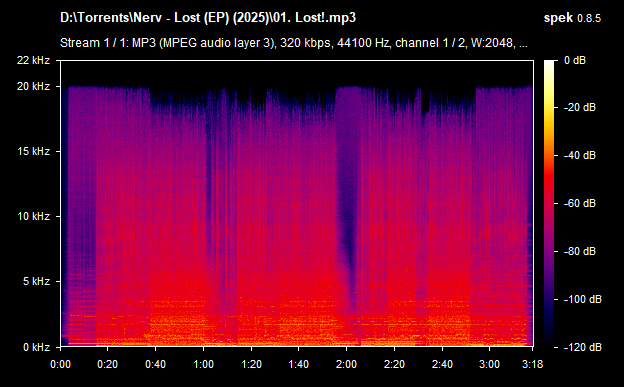Click the 5 kHz frequency axis label
The width and height of the screenshot is (624, 387).
point(36,281)
